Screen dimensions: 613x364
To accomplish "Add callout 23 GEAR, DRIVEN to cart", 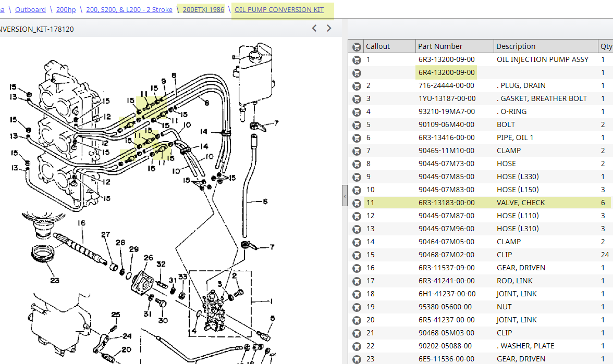I will (356, 359).
